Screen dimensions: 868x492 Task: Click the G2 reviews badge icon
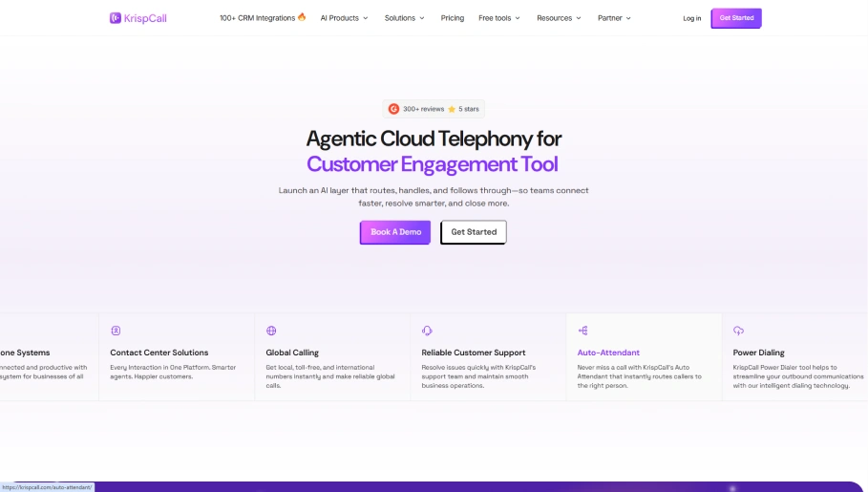point(393,109)
